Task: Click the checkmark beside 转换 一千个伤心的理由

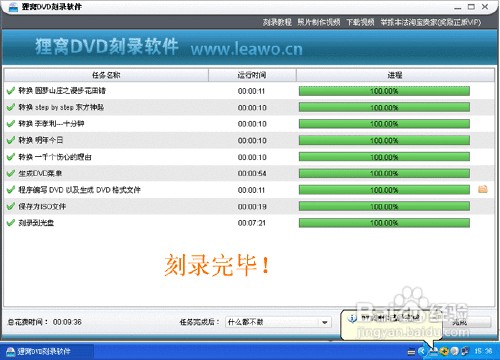Action: 11,157
